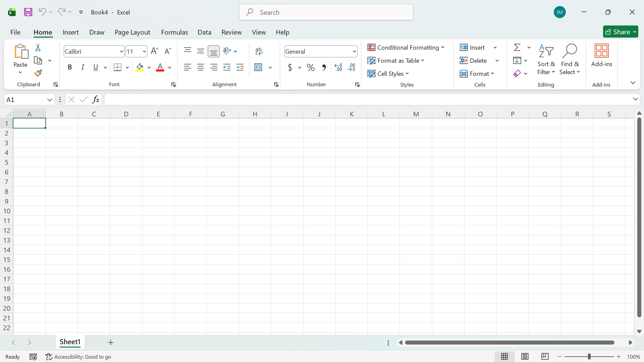
Task: Select the Sheet1 tab
Action: (70, 342)
